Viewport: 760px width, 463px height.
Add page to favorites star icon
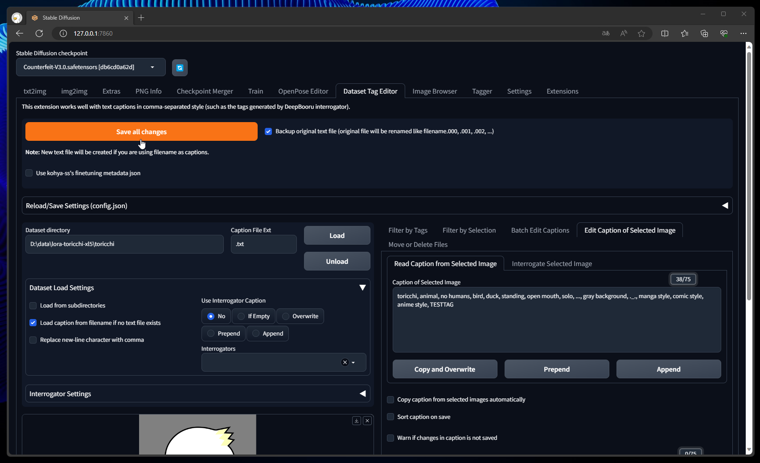[x=642, y=33]
